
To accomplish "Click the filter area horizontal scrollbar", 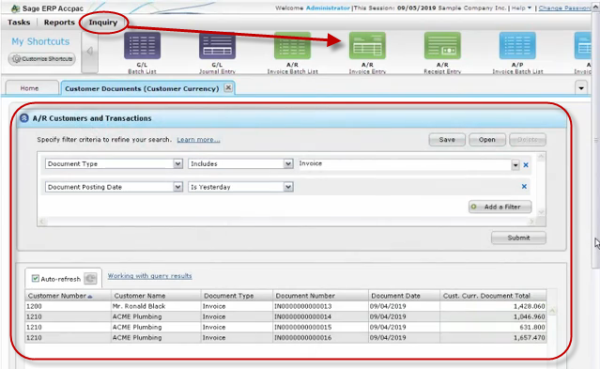I will (287, 221).
